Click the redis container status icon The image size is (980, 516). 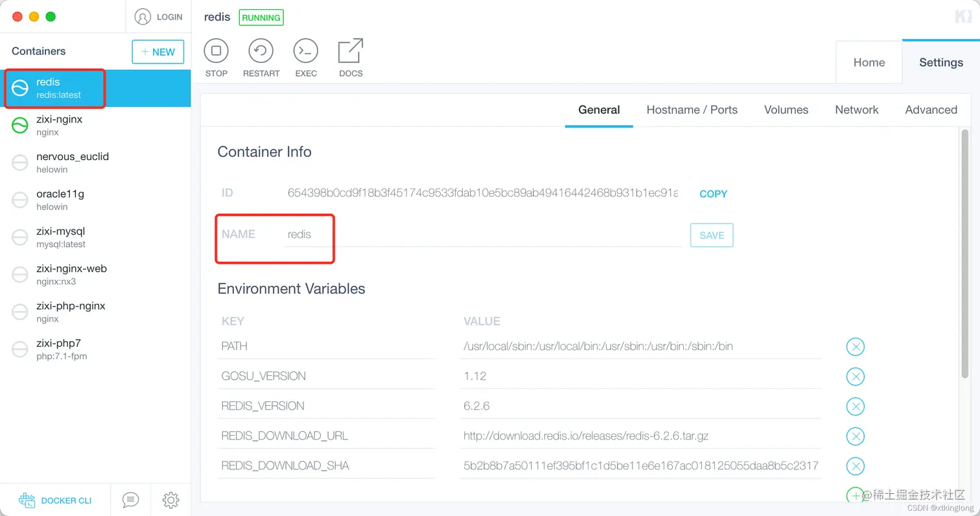point(20,88)
